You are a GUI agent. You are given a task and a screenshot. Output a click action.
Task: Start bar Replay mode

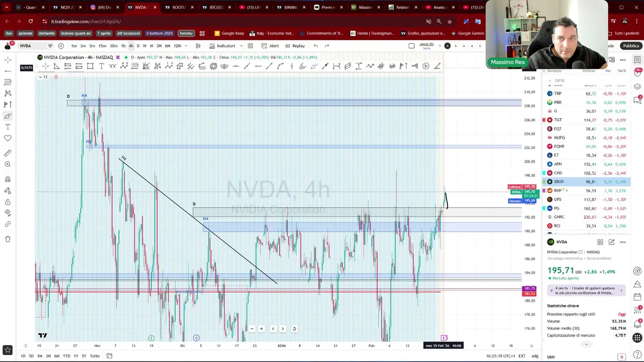pos(295,46)
